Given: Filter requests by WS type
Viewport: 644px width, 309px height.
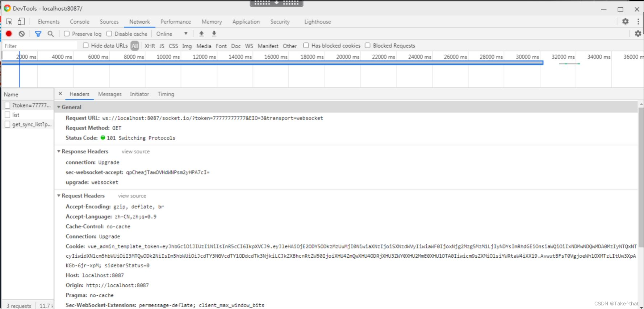Looking at the screenshot, I should [249, 46].
